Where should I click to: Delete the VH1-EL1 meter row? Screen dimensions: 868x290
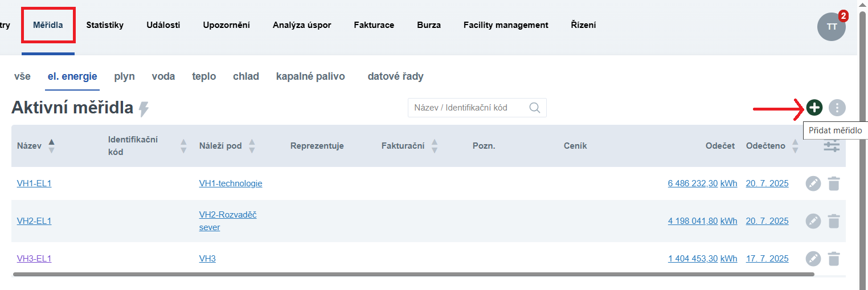834,183
